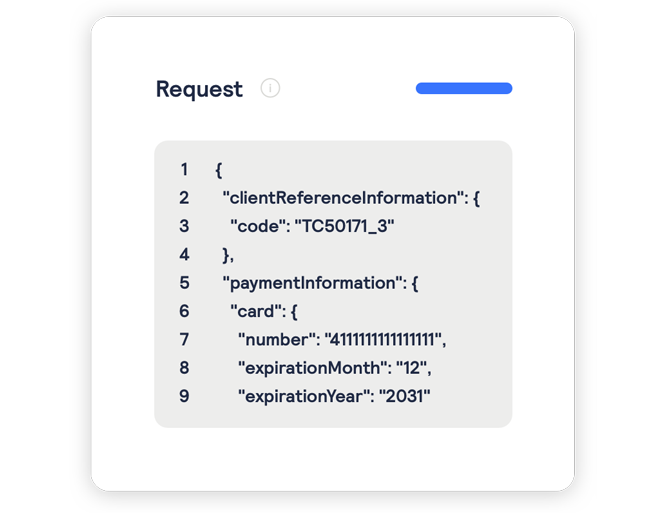Click the clientReferenceInformation key
Viewport: 666px width, 513px height.
pos(343,198)
